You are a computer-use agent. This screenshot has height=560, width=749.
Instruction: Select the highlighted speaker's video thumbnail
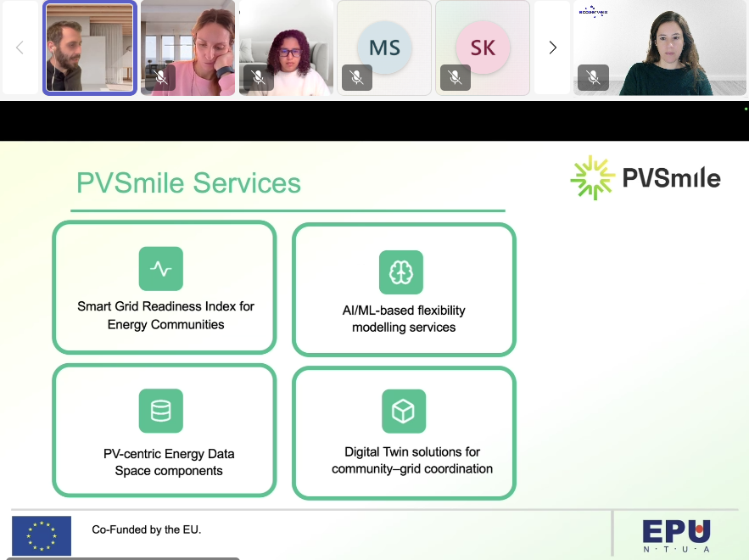click(89, 48)
